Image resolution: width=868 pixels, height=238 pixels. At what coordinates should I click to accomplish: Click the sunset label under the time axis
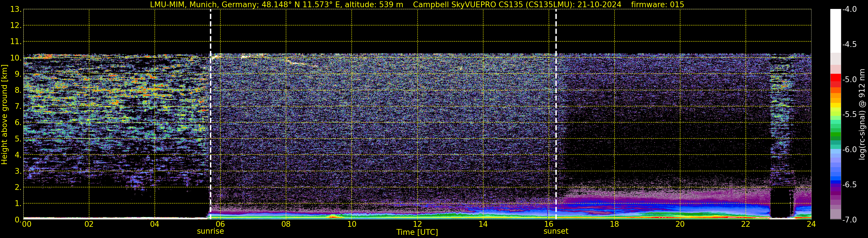tap(556, 231)
